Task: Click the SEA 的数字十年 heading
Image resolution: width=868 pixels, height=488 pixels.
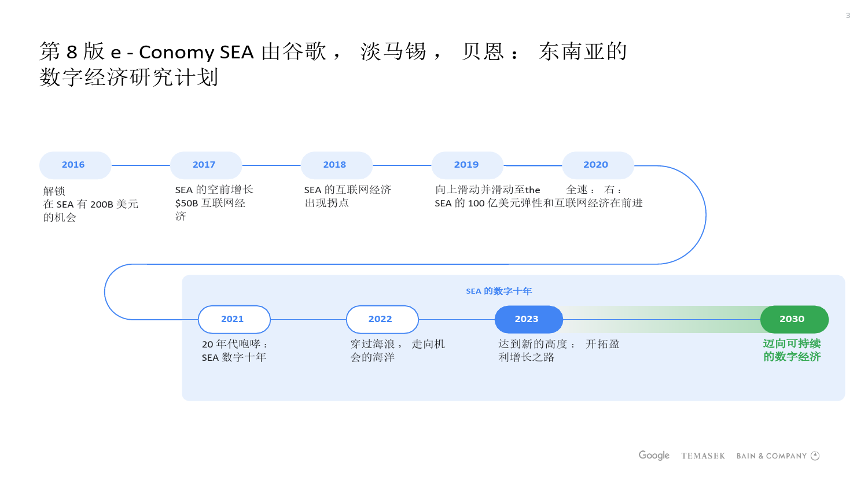Action: pyautogui.click(x=499, y=291)
